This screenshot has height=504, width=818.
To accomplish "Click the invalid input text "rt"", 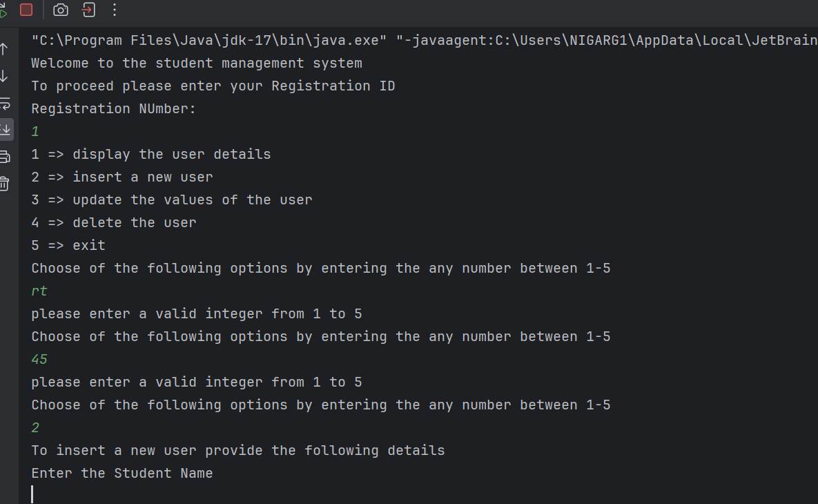I will [x=39, y=291].
